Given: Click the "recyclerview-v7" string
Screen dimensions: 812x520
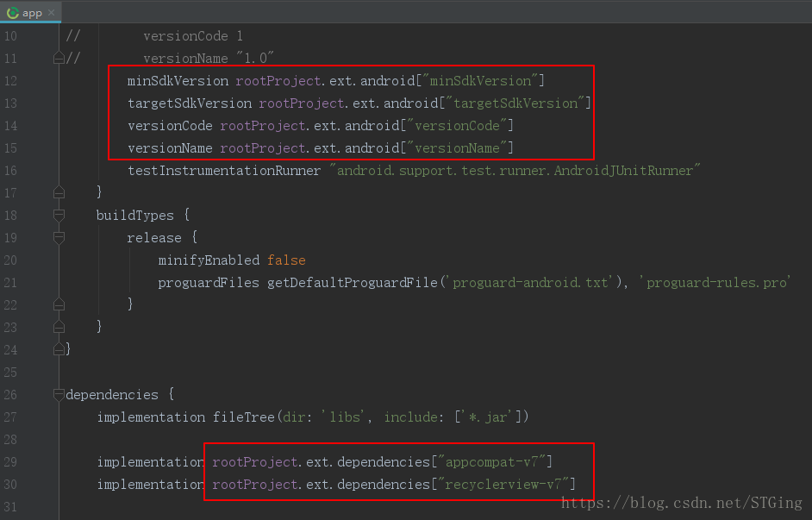Looking at the screenshot, I should [503, 485].
